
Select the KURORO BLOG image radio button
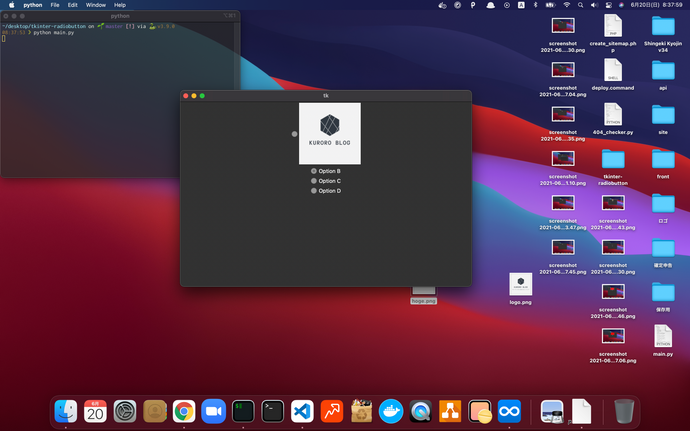(x=294, y=134)
